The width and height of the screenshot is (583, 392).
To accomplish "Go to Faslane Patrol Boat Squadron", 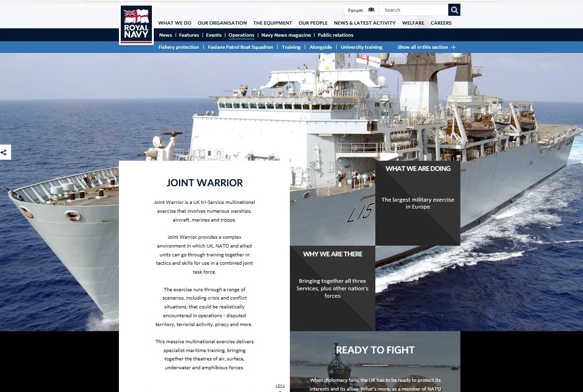I will point(240,47).
